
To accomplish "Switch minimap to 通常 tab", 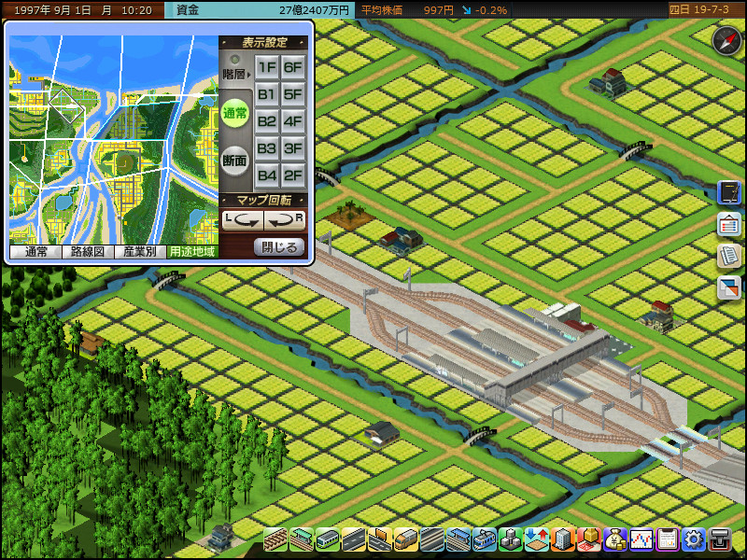I will (x=35, y=251).
